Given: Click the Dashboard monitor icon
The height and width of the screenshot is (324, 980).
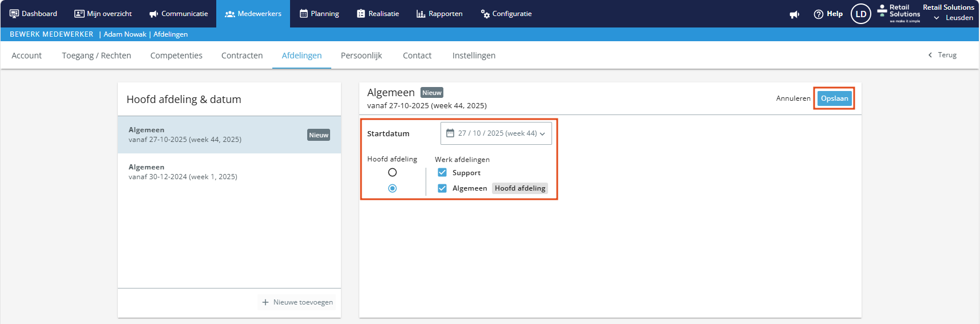Looking at the screenshot, I should pos(14,14).
